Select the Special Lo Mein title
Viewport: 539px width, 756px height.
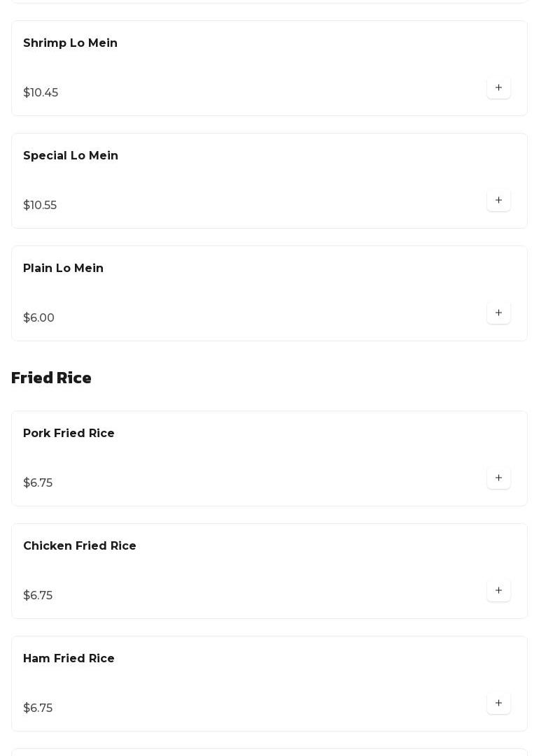click(71, 156)
